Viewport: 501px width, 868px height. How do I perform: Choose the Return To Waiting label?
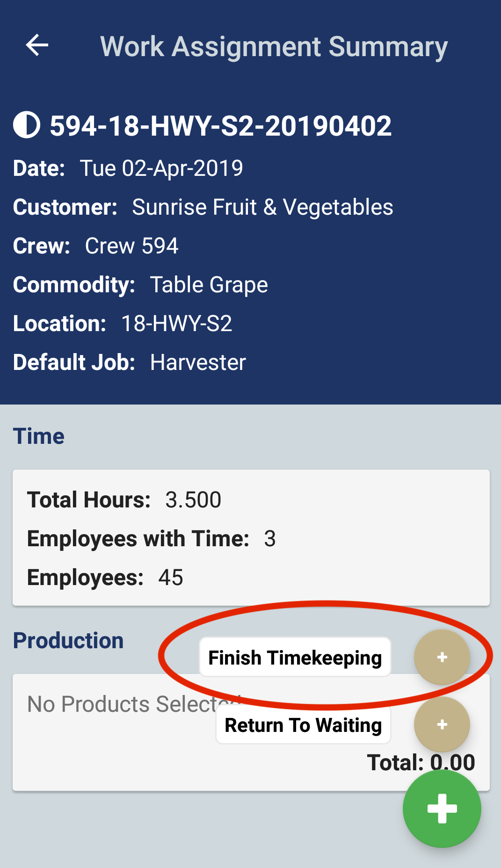(303, 725)
